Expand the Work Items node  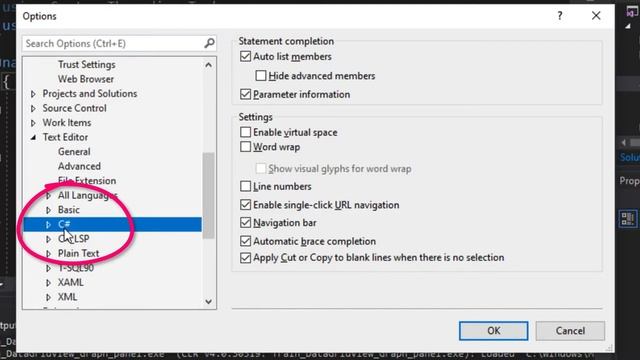(x=33, y=123)
